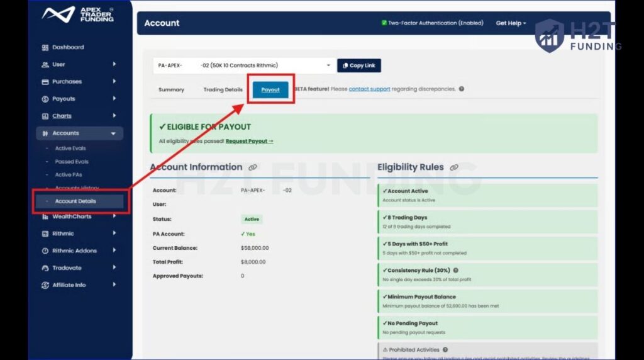Click the No Pending Payout rule

(487, 327)
